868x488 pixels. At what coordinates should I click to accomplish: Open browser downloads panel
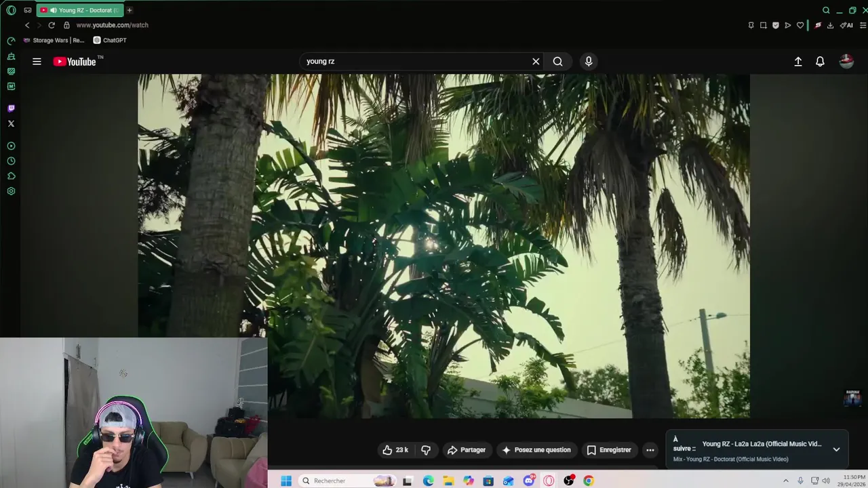[831, 25]
